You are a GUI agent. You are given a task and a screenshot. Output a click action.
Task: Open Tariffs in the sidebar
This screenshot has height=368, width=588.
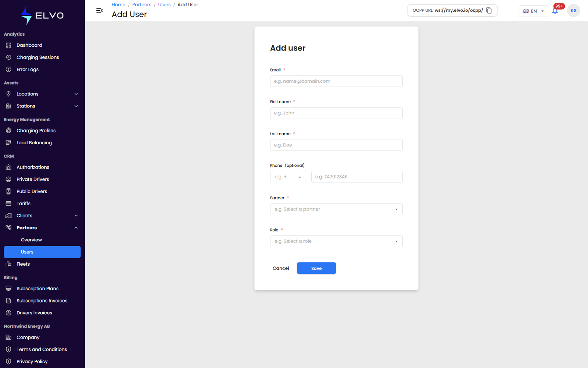(24, 204)
